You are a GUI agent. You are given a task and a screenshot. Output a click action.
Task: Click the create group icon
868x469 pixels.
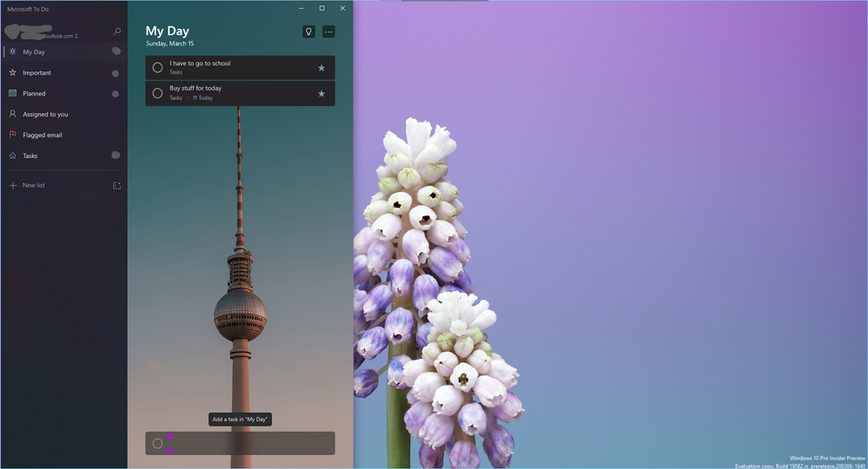pos(116,186)
